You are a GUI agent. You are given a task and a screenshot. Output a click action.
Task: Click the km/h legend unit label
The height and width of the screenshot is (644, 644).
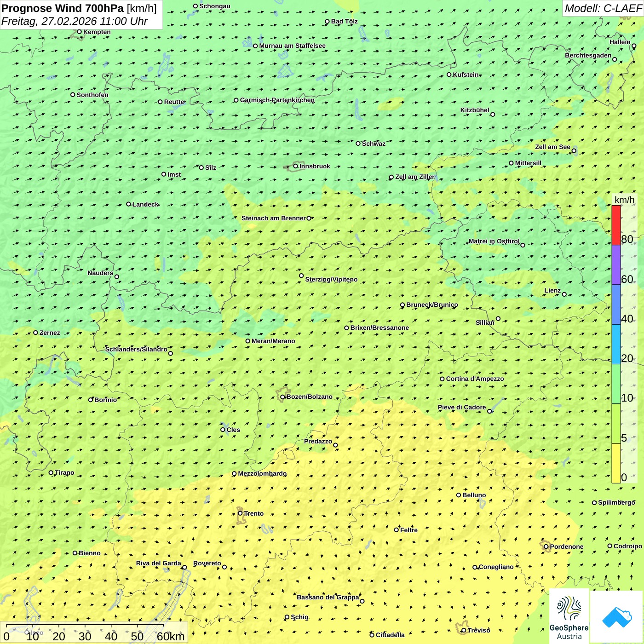coord(624,200)
